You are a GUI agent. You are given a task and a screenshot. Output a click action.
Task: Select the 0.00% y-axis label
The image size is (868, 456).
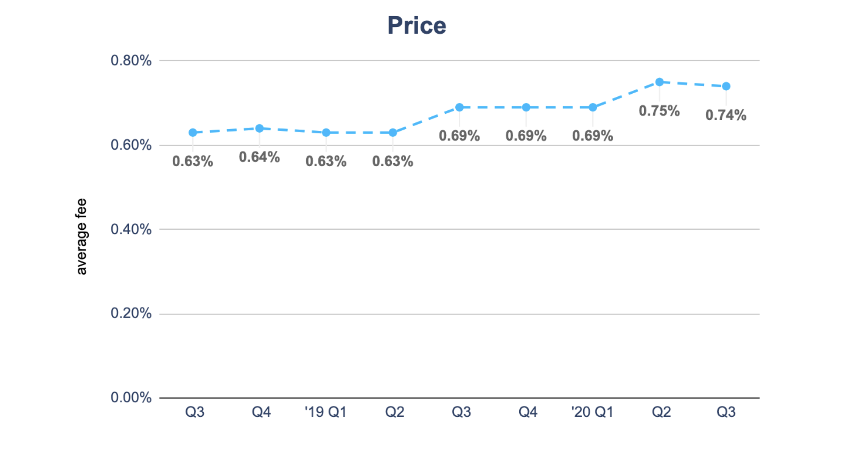pos(131,398)
